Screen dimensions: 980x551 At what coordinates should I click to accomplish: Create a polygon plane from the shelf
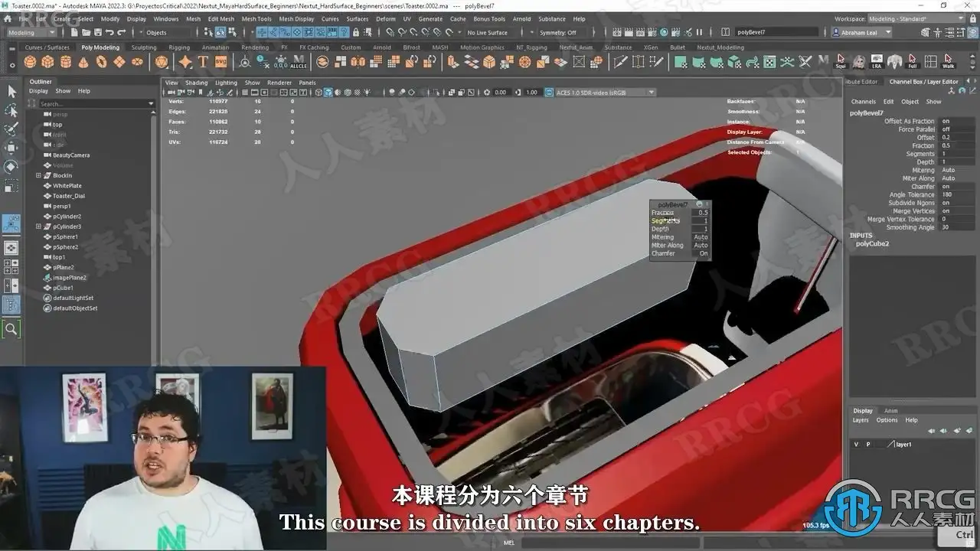click(x=119, y=62)
